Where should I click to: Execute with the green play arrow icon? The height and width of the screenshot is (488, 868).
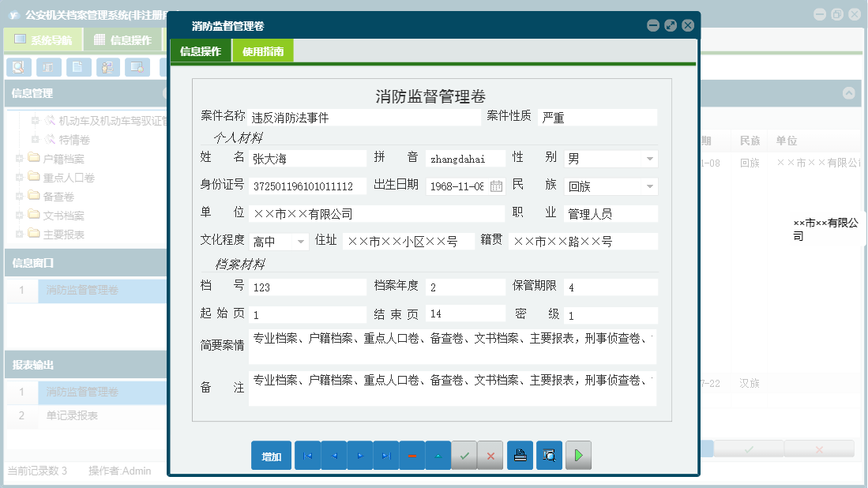coord(578,456)
